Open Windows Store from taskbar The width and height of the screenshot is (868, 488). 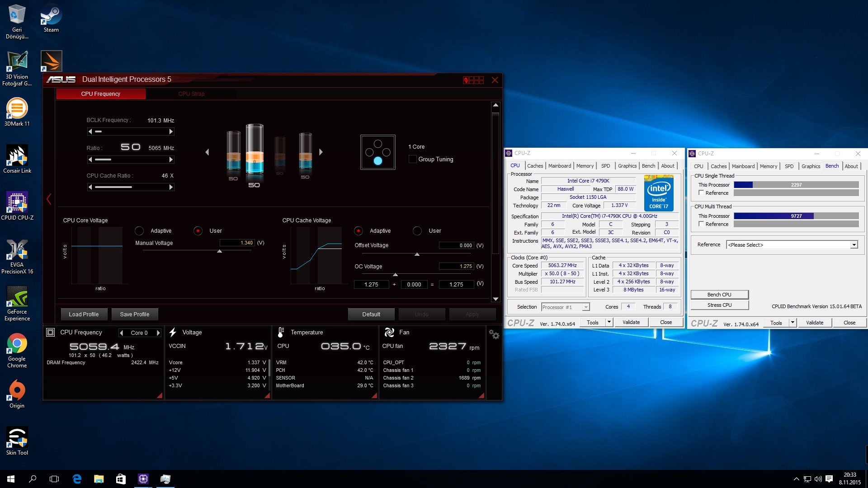click(x=121, y=479)
